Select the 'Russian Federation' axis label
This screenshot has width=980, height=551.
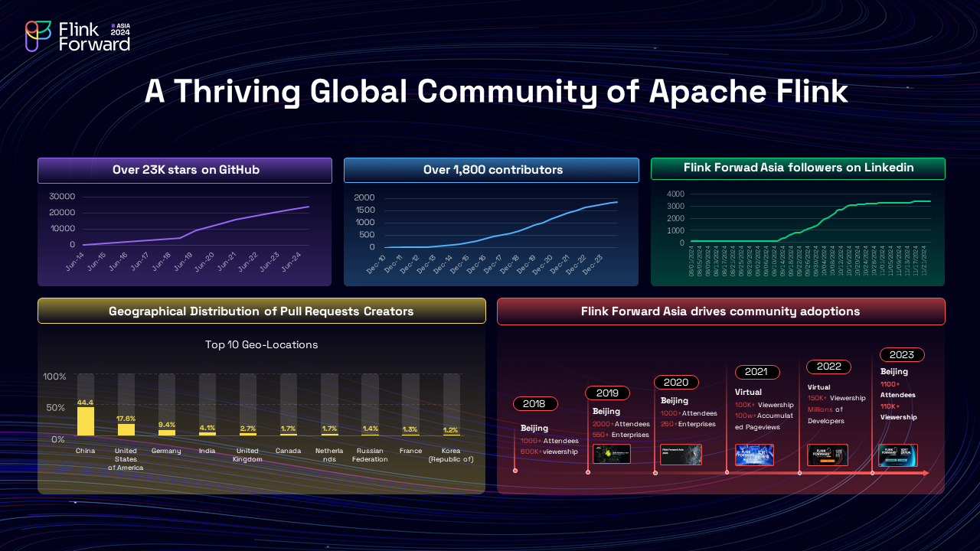click(370, 455)
